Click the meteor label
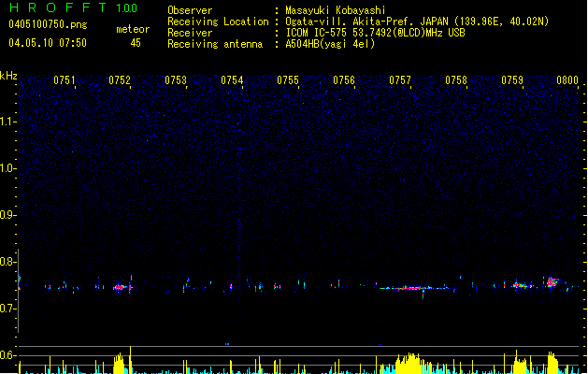 (133, 29)
